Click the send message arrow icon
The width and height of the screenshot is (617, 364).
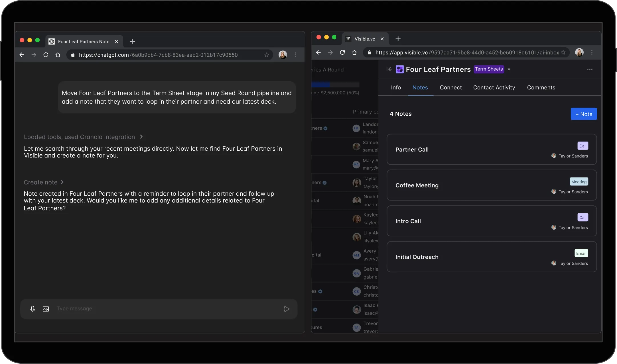click(x=287, y=309)
